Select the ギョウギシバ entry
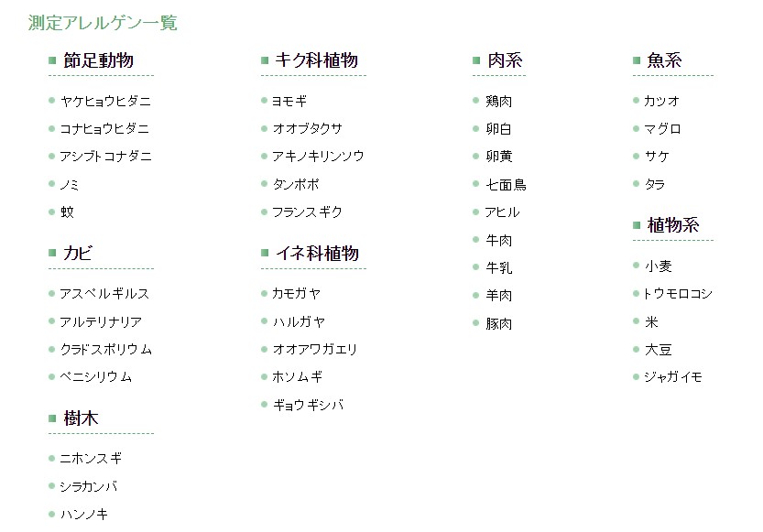This screenshot has width=763, height=532. click(x=308, y=405)
